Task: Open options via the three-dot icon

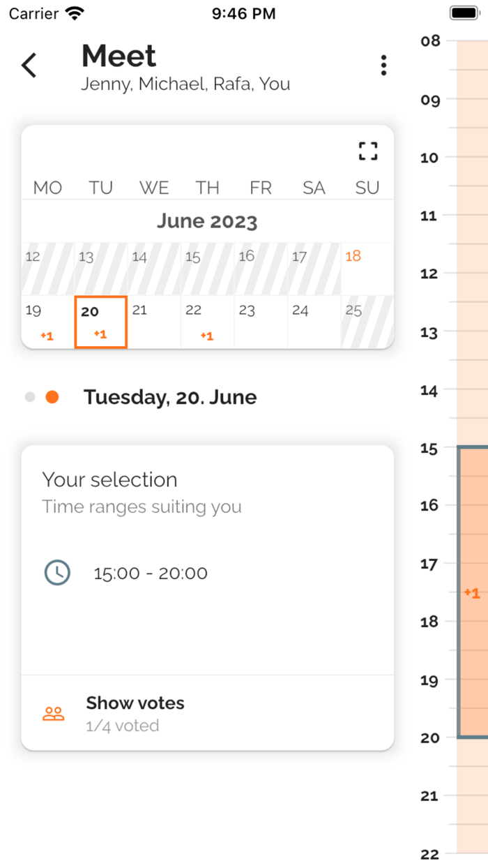Action: point(383,64)
